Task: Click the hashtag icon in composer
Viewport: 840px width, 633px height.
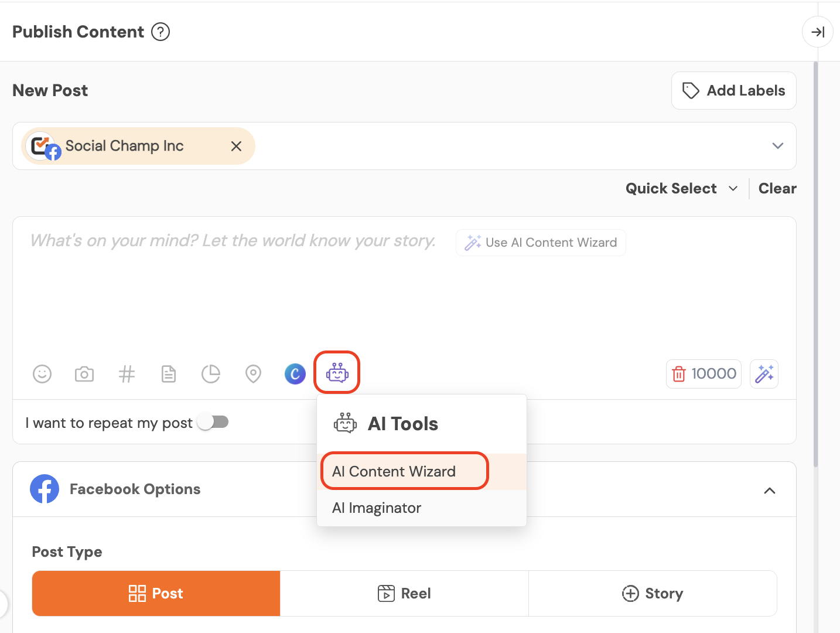Action: [127, 374]
